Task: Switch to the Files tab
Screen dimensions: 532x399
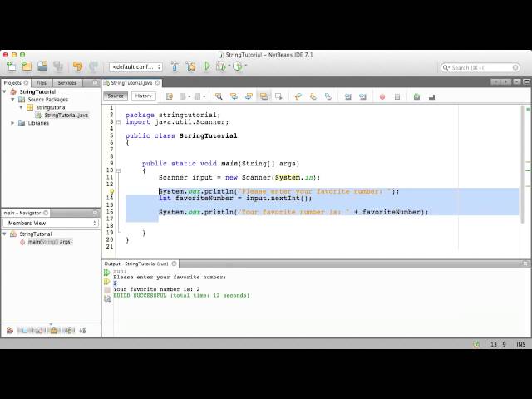Action: tap(42, 83)
